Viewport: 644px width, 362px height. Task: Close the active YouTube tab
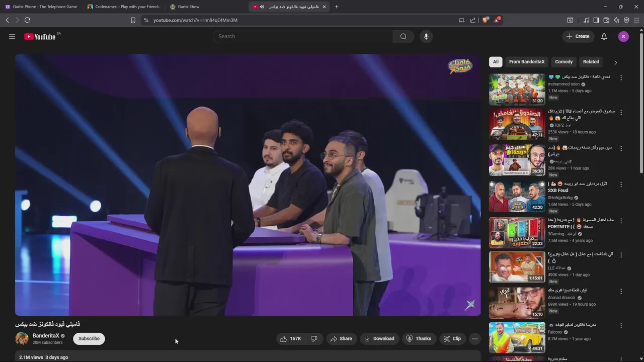tap(324, 7)
